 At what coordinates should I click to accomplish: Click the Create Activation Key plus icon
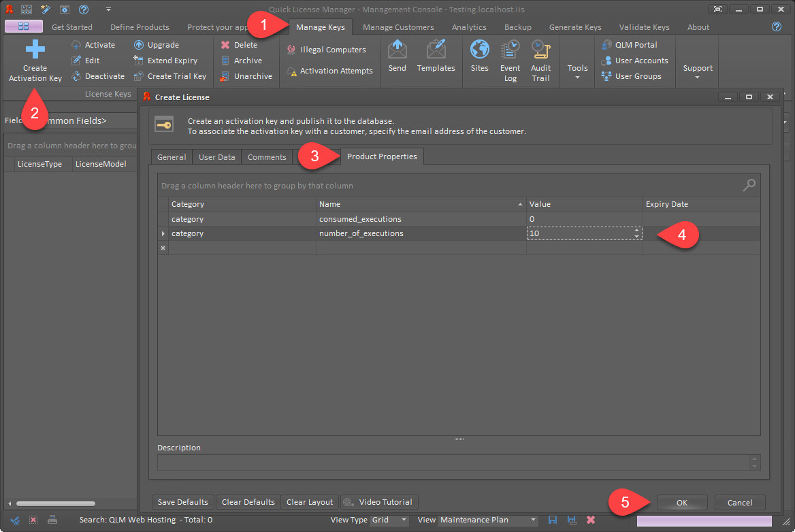click(35, 50)
